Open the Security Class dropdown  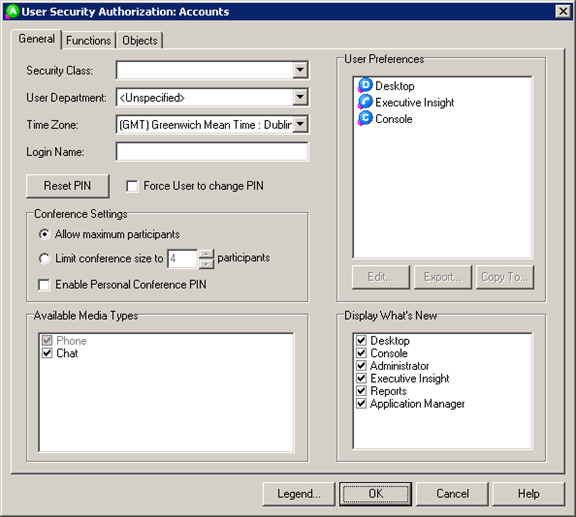tap(300, 70)
